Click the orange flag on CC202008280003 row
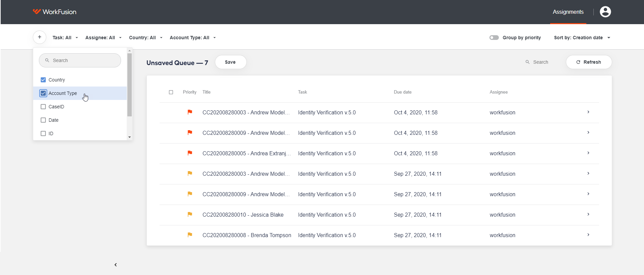644x275 pixels. point(190,174)
